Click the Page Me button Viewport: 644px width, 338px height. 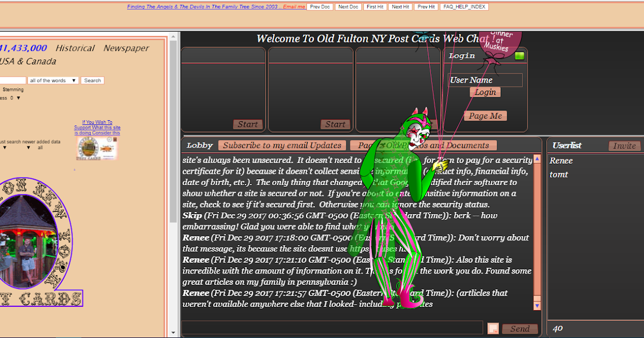pyautogui.click(x=485, y=116)
